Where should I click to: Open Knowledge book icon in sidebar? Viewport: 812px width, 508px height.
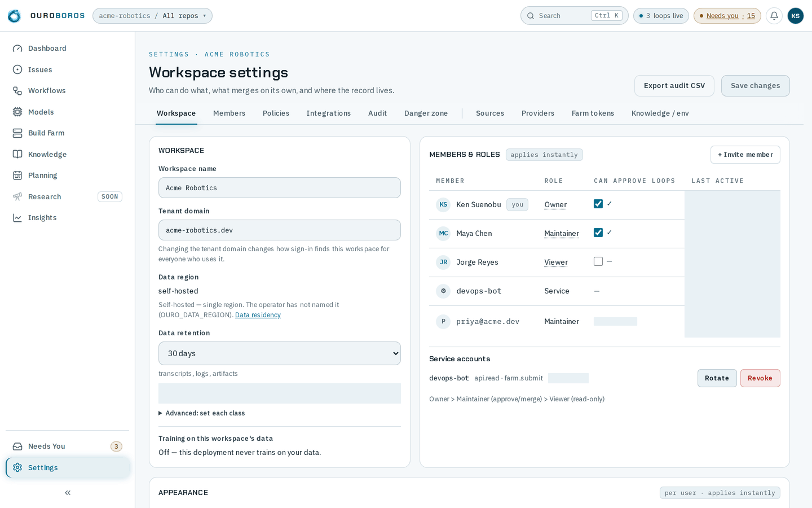(17, 154)
